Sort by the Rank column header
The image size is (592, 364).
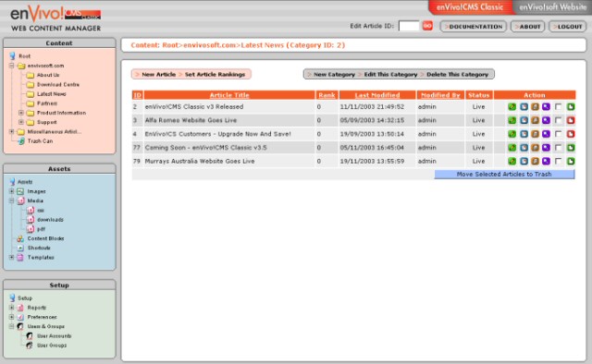coord(327,95)
